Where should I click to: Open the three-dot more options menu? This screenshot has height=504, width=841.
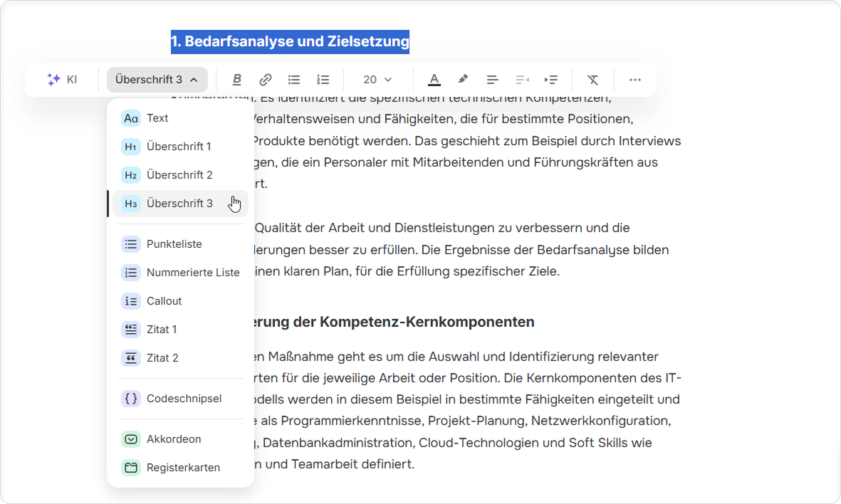pos(635,80)
